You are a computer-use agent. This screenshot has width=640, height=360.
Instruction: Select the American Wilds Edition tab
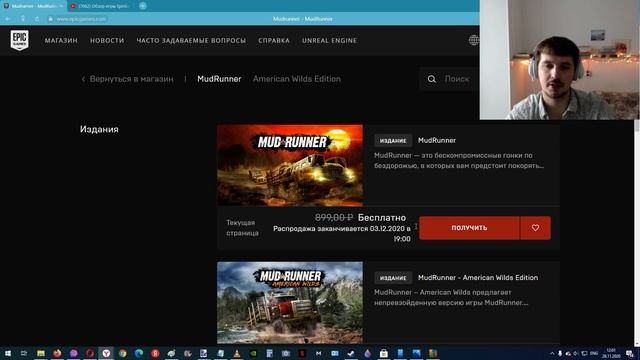click(297, 79)
